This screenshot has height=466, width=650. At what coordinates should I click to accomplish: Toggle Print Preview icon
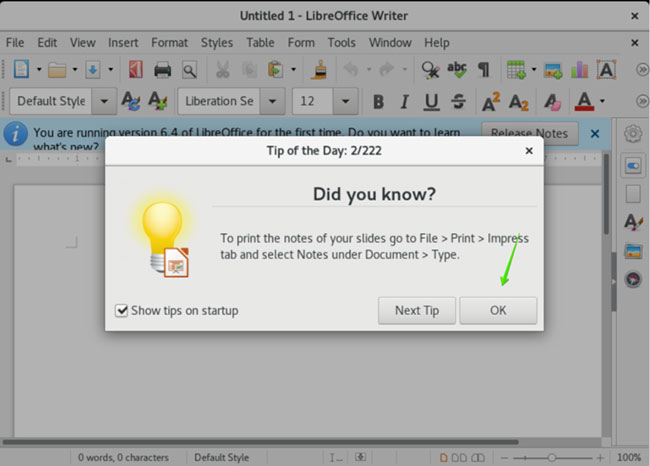tap(189, 70)
